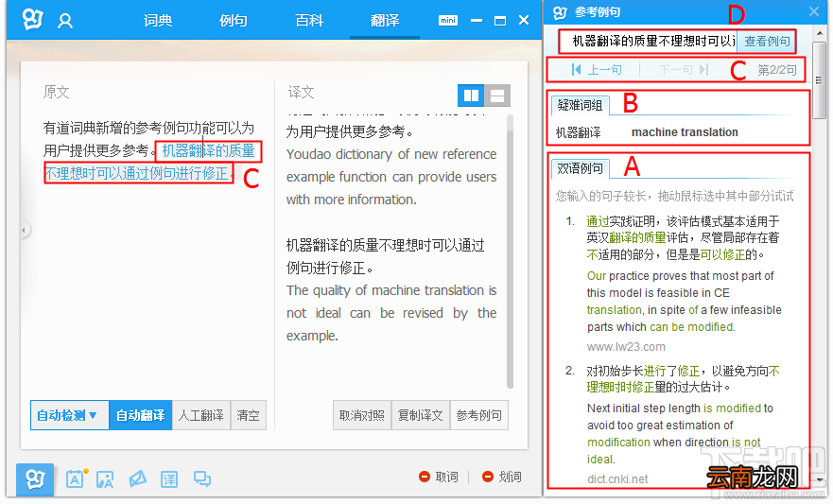Screen dimensions: 833x504
Task: Open the document translation 译 icon
Action: pyautogui.click(x=169, y=479)
